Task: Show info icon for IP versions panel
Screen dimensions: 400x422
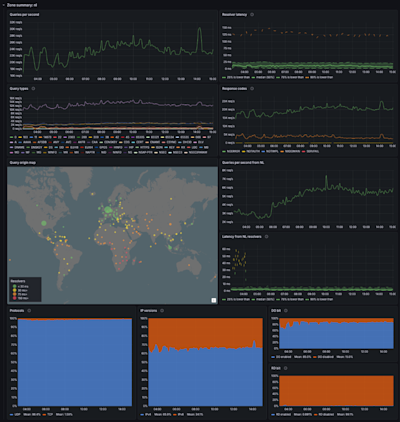Action: coord(162,311)
